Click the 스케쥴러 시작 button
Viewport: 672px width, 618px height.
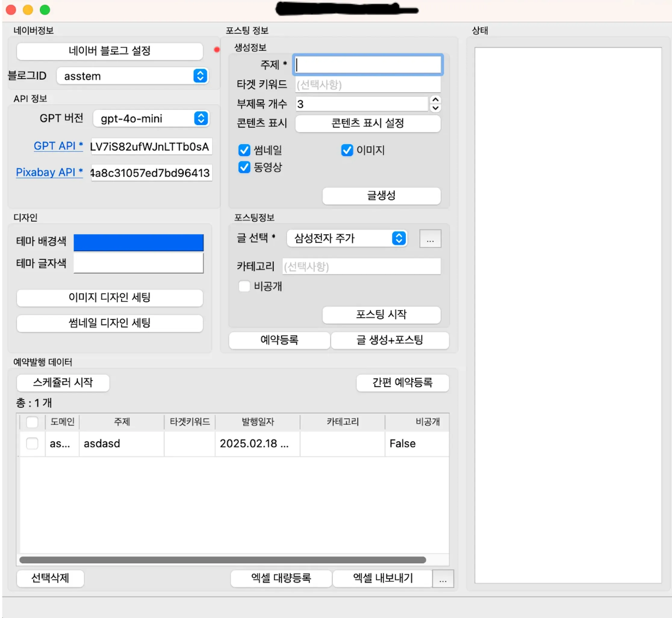tap(63, 382)
